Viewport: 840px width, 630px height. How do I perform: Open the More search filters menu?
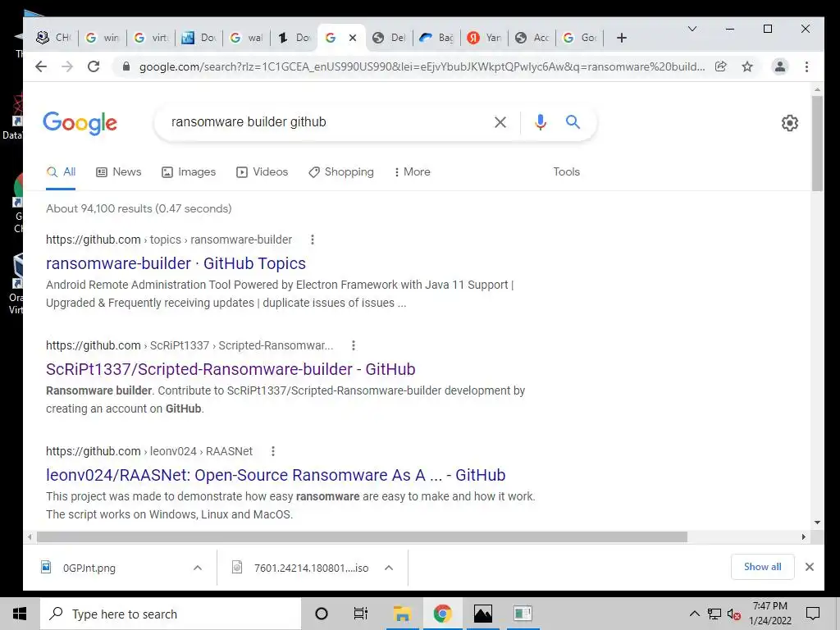coord(412,172)
